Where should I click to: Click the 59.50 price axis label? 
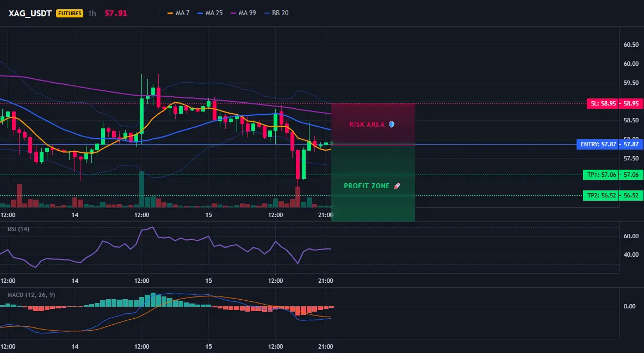(x=631, y=83)
